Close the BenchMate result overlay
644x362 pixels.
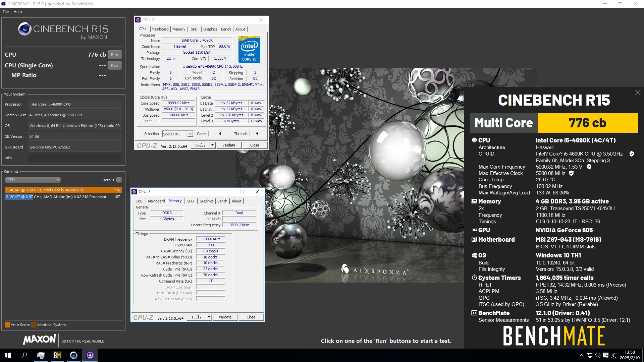[x=638, y=93]
